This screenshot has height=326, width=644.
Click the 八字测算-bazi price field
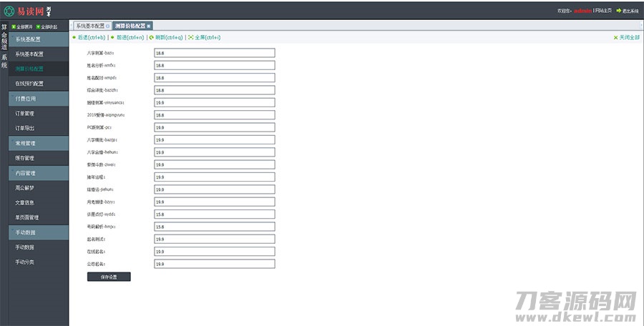coord(214,53)
